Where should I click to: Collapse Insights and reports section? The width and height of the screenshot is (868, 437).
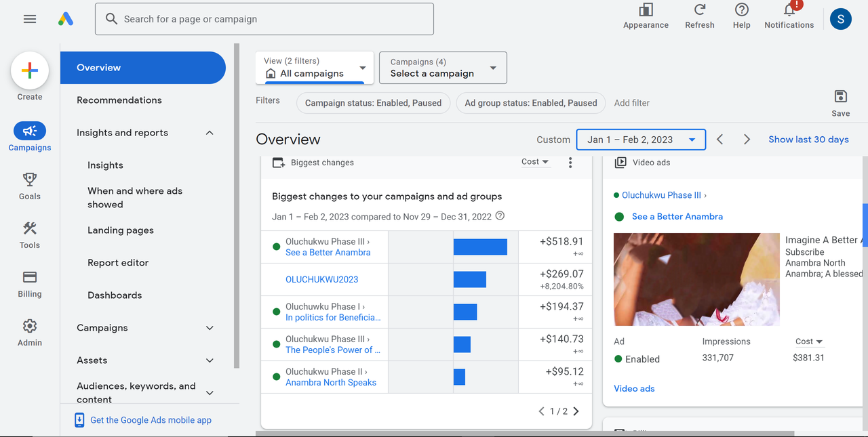point(210,133)
